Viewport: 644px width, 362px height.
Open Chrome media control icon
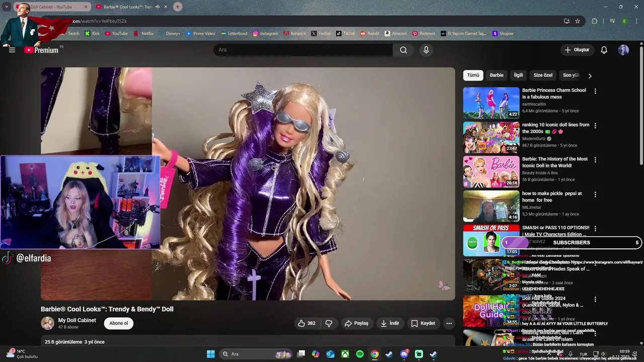tap(612, 21)
